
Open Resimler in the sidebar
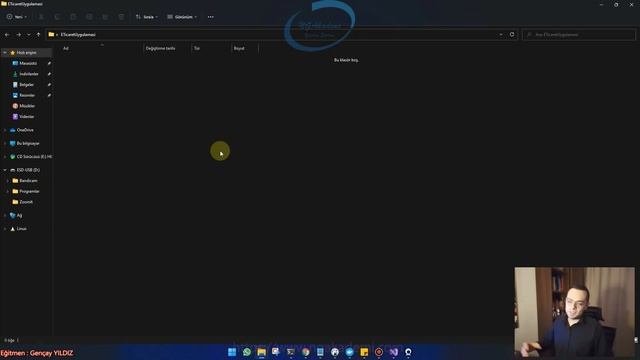(x=27, y=95)
